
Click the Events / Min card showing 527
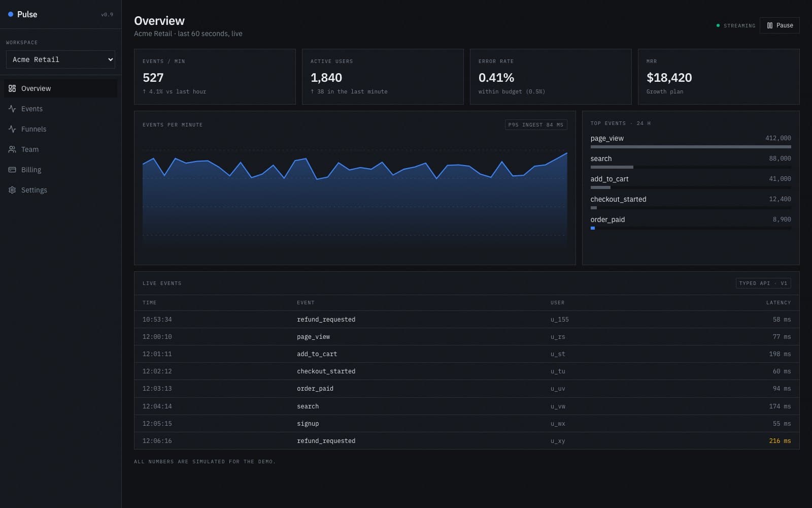[215, 77]
